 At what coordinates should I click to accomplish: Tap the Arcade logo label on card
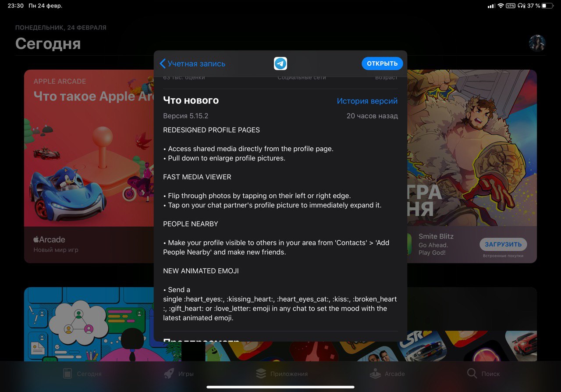tap(49, 239)
